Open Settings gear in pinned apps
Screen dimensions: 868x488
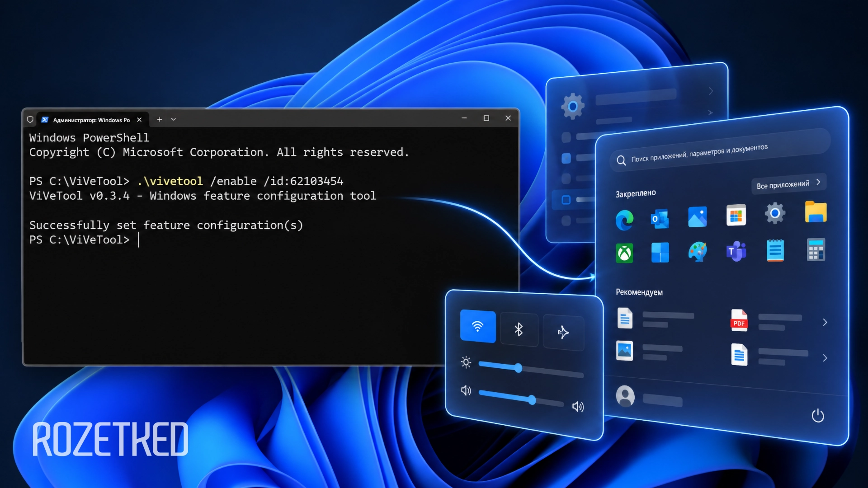coord(775,213)
